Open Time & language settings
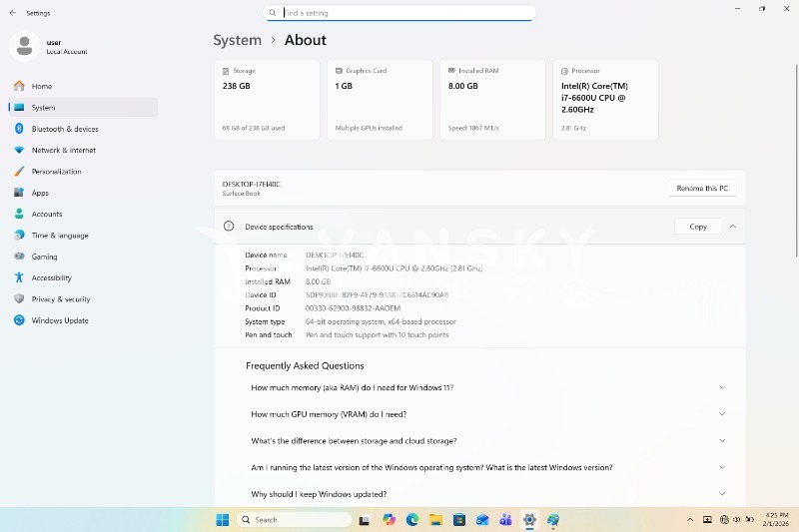The height and width of the screenshot is (532, 799). click(x=83, y=236)
